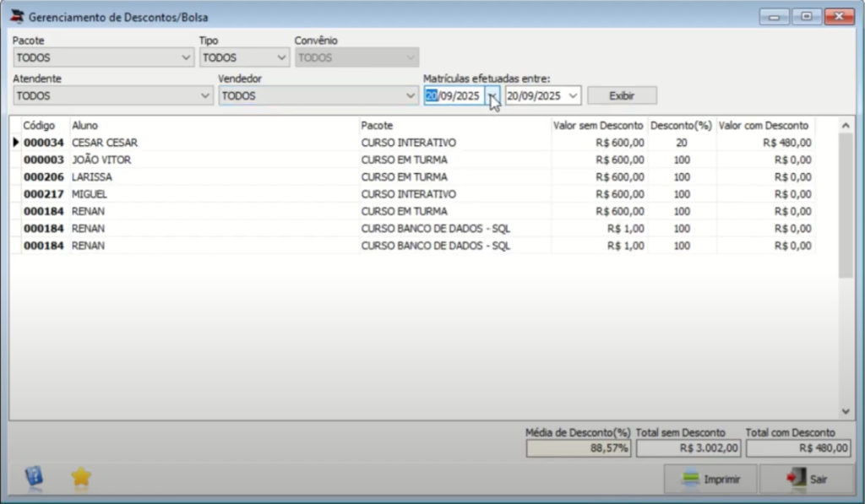Click CURSO EM TURMA in Larissa's row
Viewport: 865px width, 504px height.
[x=404, y=177]
